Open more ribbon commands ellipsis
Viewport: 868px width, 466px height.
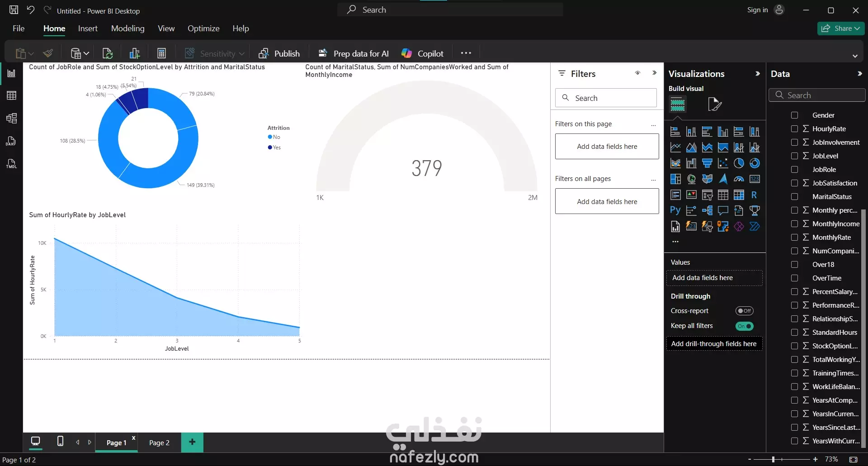466,53
